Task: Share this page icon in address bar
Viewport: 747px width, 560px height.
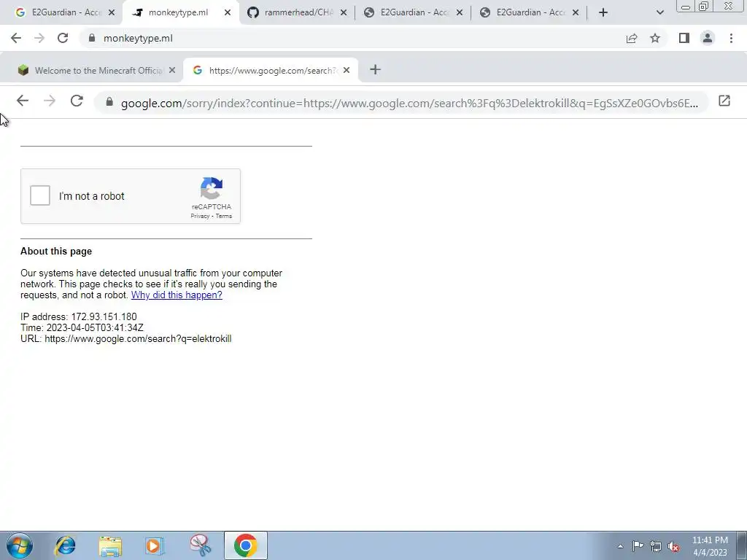Action: [632, 38]
